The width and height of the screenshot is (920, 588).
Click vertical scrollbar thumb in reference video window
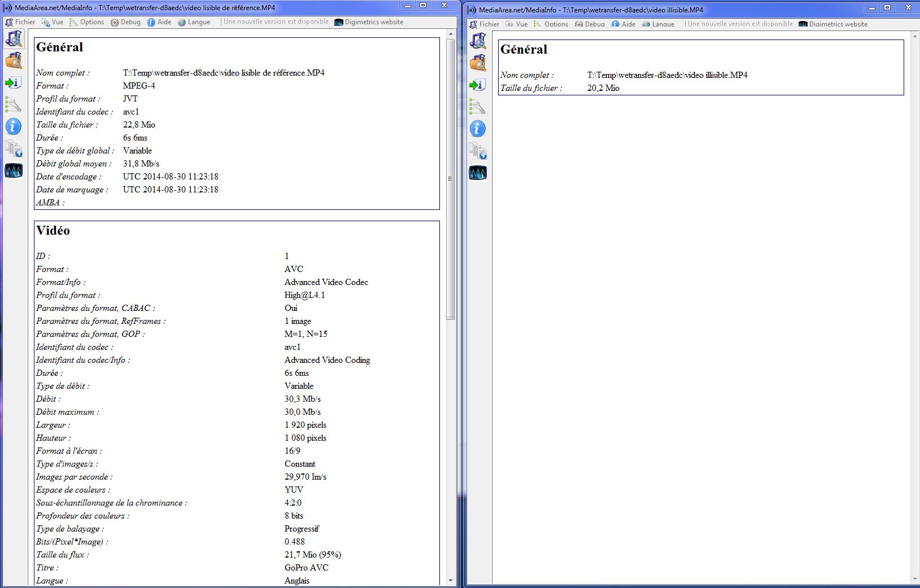[450, 179]
